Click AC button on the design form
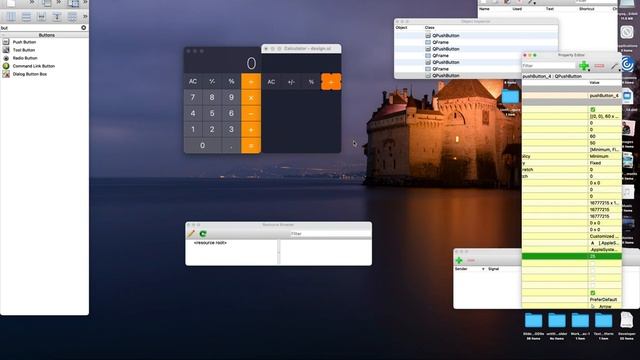The width and height of the screenshot is (640, 360). (271, 82)
